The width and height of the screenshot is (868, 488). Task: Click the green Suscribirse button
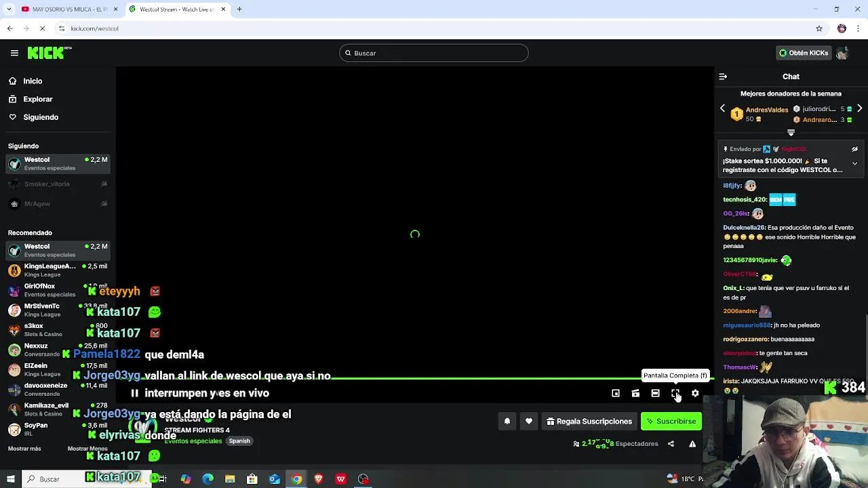click(671, 422)
